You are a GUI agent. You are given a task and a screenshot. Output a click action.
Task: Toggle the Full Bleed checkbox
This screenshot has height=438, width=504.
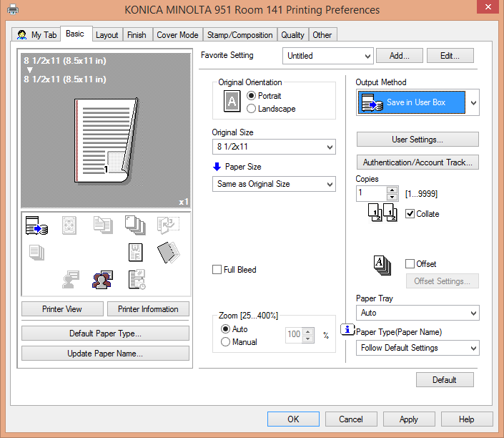point(217,269)
